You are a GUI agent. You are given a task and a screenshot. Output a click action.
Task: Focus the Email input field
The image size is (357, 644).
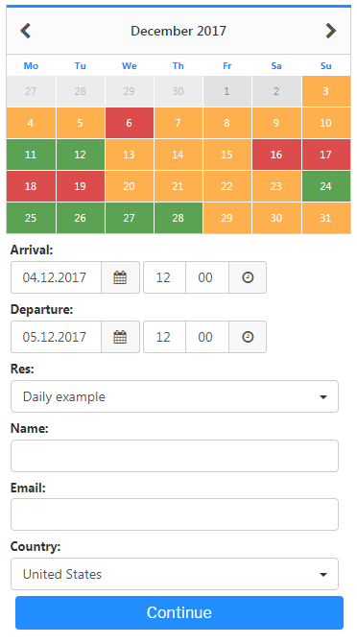(x=175, y=514)
